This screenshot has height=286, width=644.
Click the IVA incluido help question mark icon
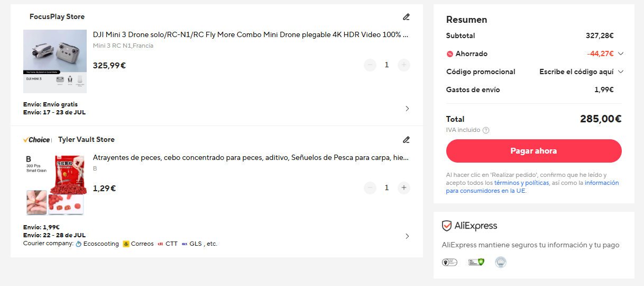click(x=486, y=130)
